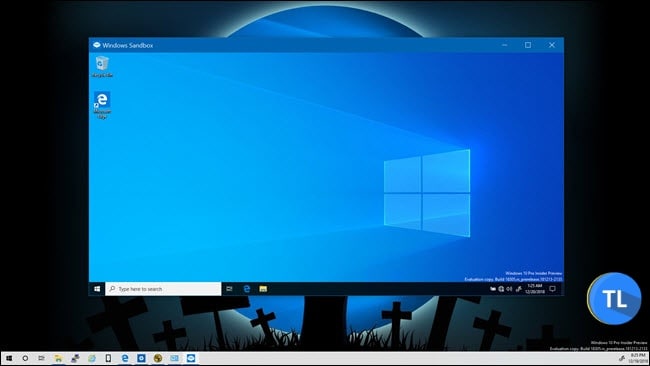Select the Microsoft Edge desktop shortcut in Sandbox
The height and width of the screenshot is (366, 650).
tap(102, 105)
